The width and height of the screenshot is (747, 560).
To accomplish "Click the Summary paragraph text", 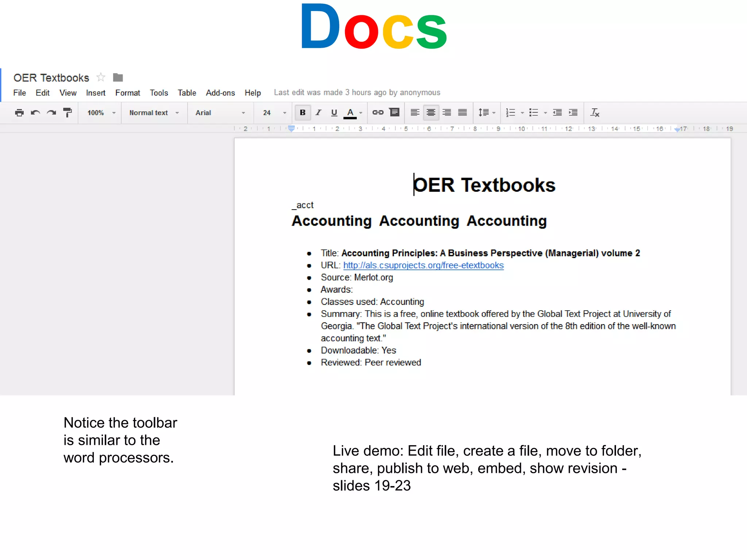I will (498, 326).
